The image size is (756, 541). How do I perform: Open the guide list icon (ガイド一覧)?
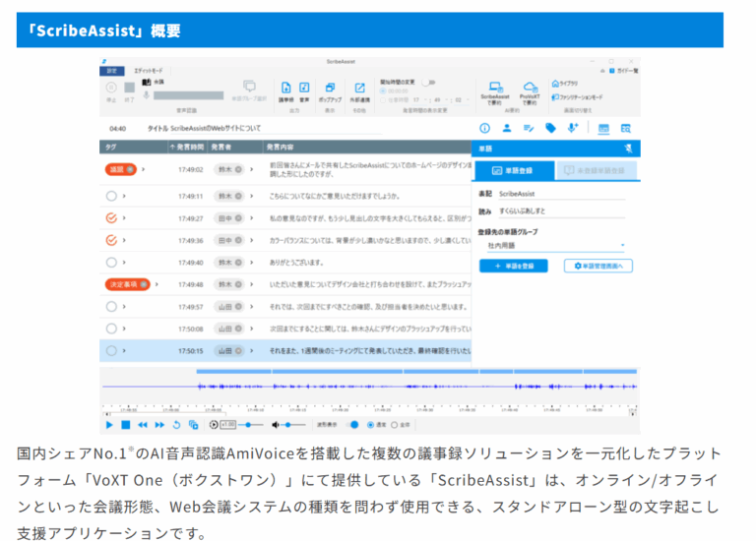[612, 71]
